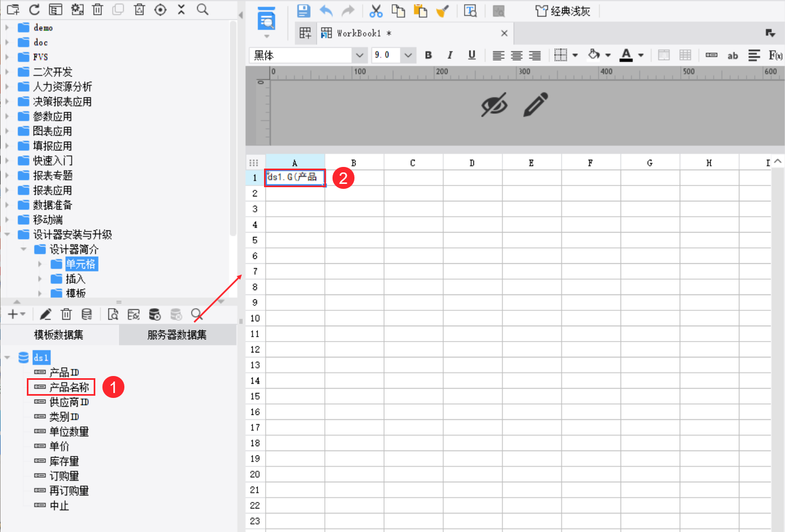Click the paint bucket fill color icon
The height and width of the screenshot is (532, 785).
pos(594,55)
